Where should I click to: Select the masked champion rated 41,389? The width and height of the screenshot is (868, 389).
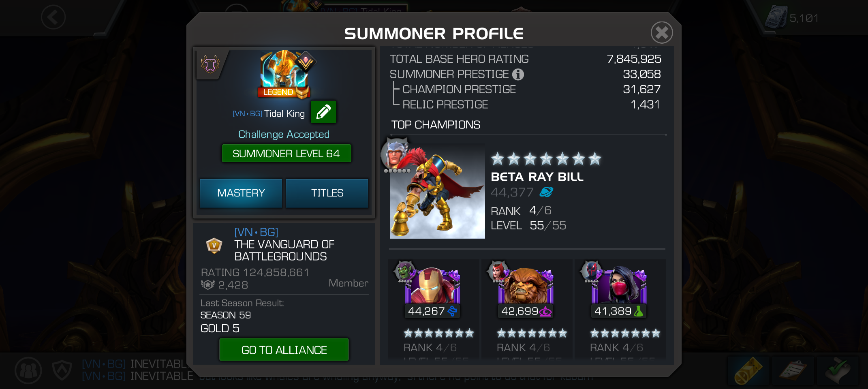pyautogui.click(x=619, y=286)
